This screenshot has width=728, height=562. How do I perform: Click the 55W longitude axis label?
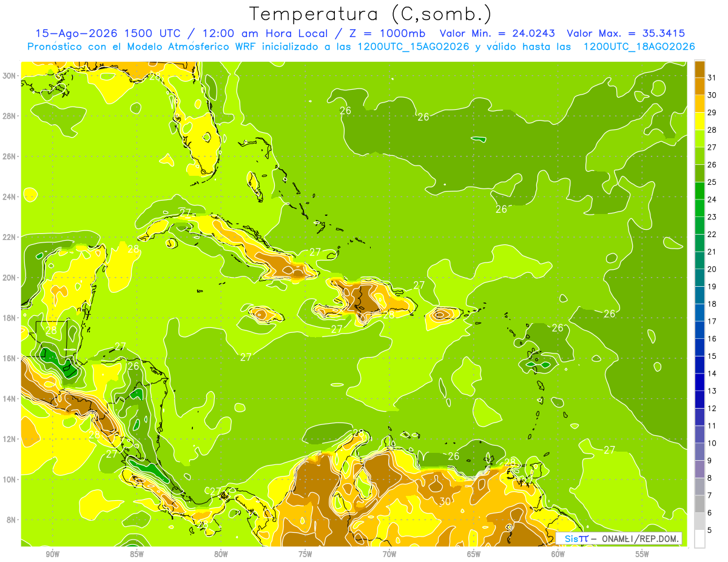point(642,555)
